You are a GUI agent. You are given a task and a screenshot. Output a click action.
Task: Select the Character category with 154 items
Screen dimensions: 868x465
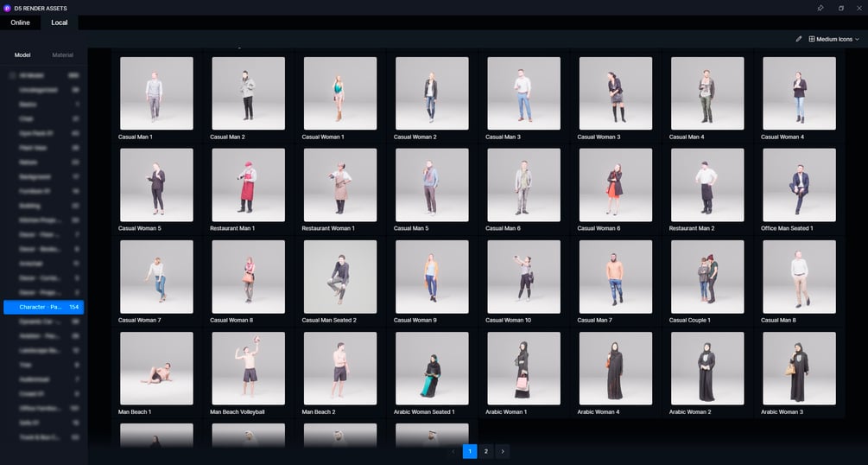pyautogui.click(x=44, y=307)
